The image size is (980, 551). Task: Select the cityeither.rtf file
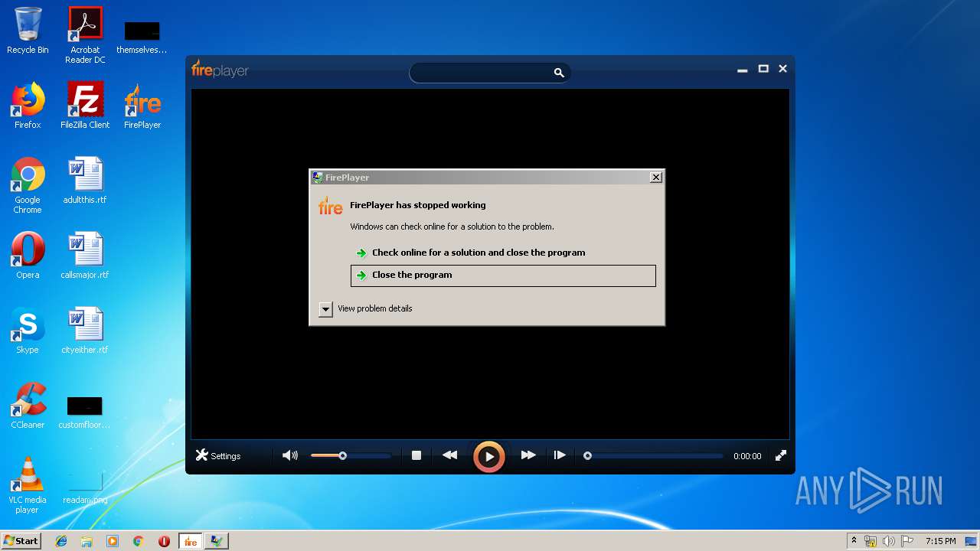click(85, 331)
